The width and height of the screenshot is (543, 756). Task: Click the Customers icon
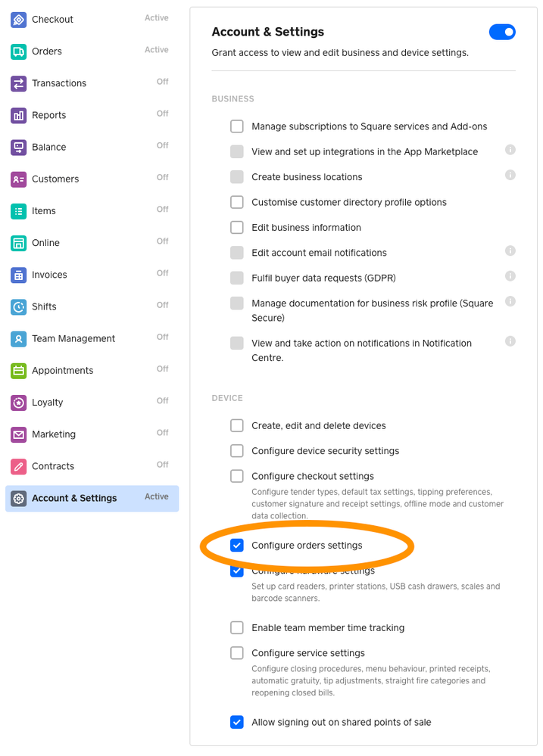click(x=19, y=179)
